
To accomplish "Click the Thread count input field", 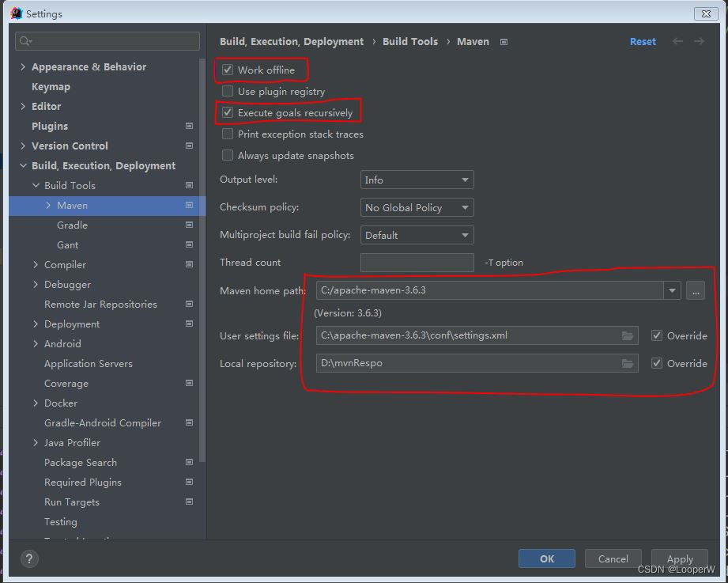I will click(417, 263).
